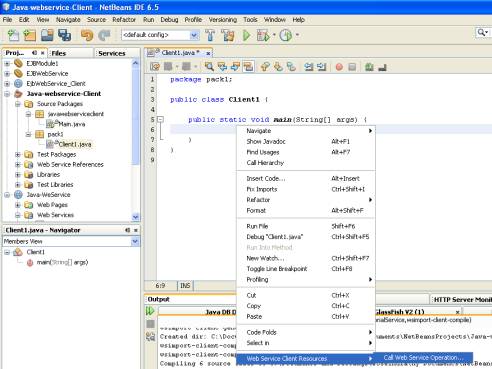This screenshot has width=492, height=369.
Task: Select Find Usages from context menu
Action: point(306,152)
